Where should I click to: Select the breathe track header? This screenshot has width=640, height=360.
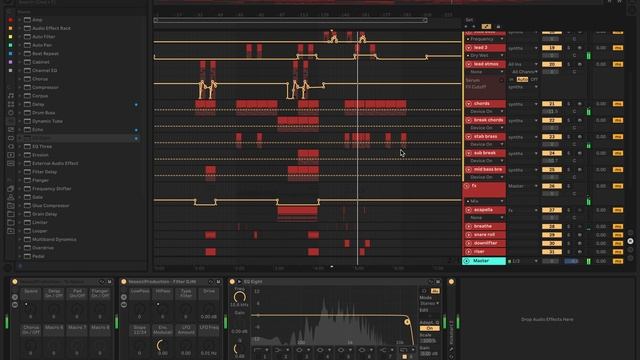pyautogui.click(x=485, y=227)
